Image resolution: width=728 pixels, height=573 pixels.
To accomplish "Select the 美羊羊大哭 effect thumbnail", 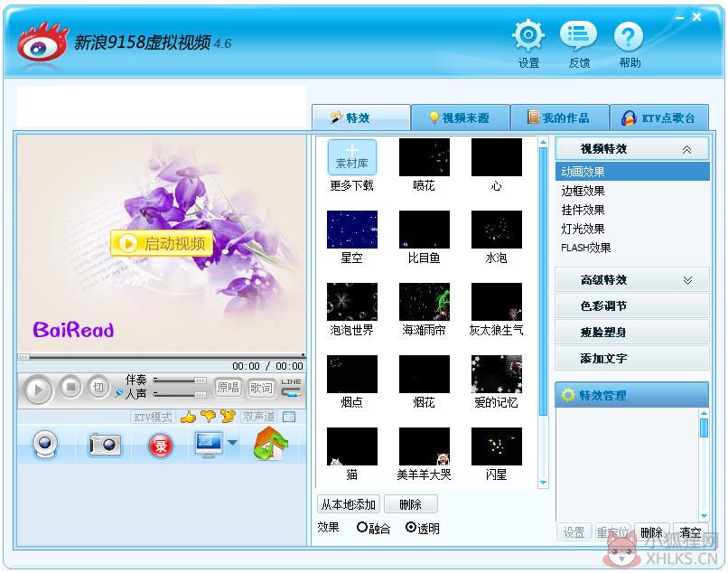I will [x=424, y=446].
